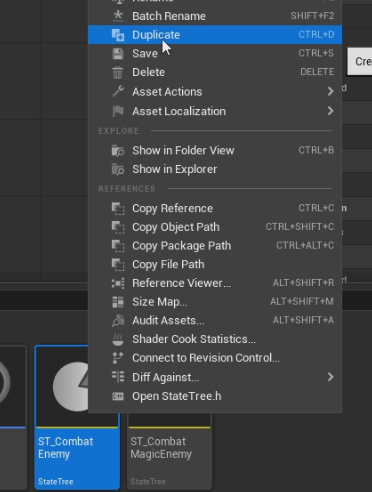Open the Diff Against submenu arrow
Image resolution: width=372 pixels, height=492 pixels.
click(330, 377)
